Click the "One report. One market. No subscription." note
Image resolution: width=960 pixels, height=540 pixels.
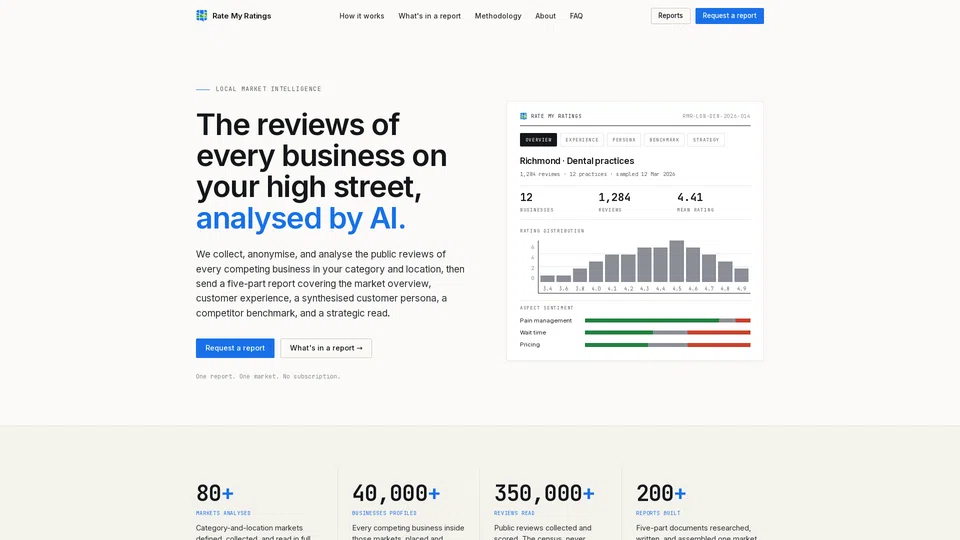pos(268,376)
